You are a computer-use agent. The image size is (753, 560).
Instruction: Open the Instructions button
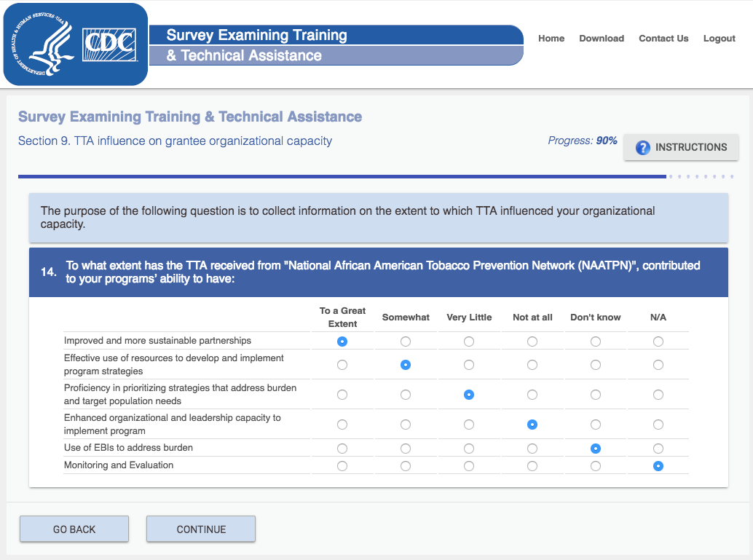click(x=681, y=147)
